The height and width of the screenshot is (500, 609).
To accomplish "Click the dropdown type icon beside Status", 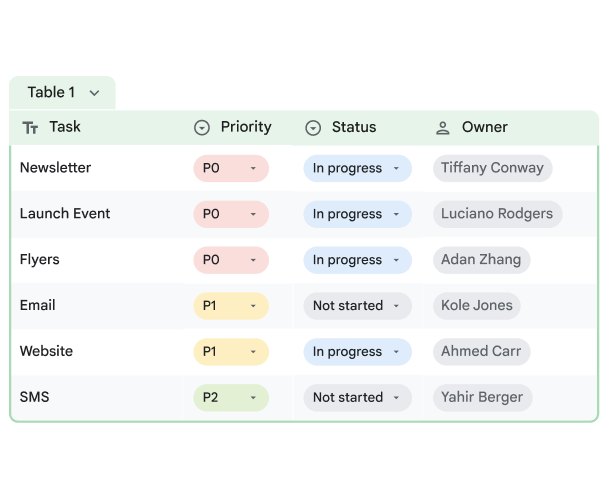I will 313,128.
